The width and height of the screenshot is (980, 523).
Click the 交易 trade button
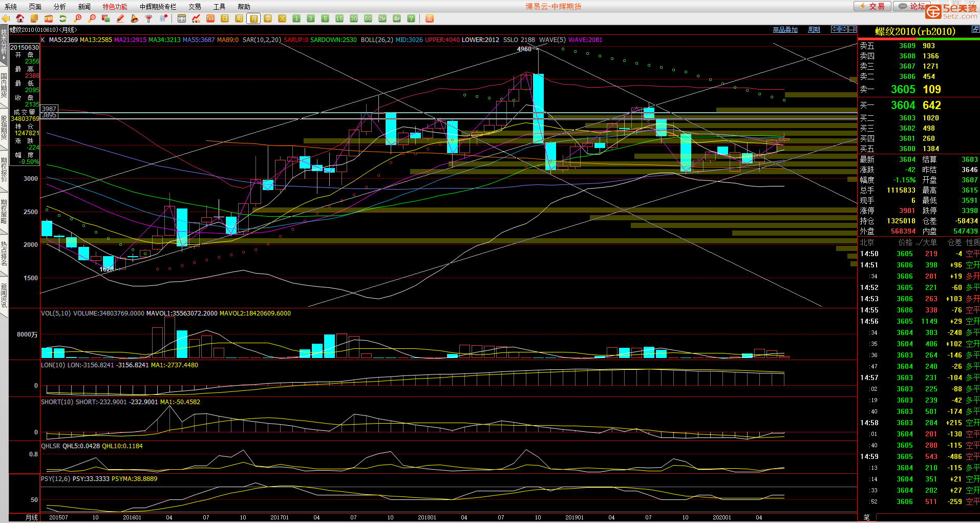point(872,6)
